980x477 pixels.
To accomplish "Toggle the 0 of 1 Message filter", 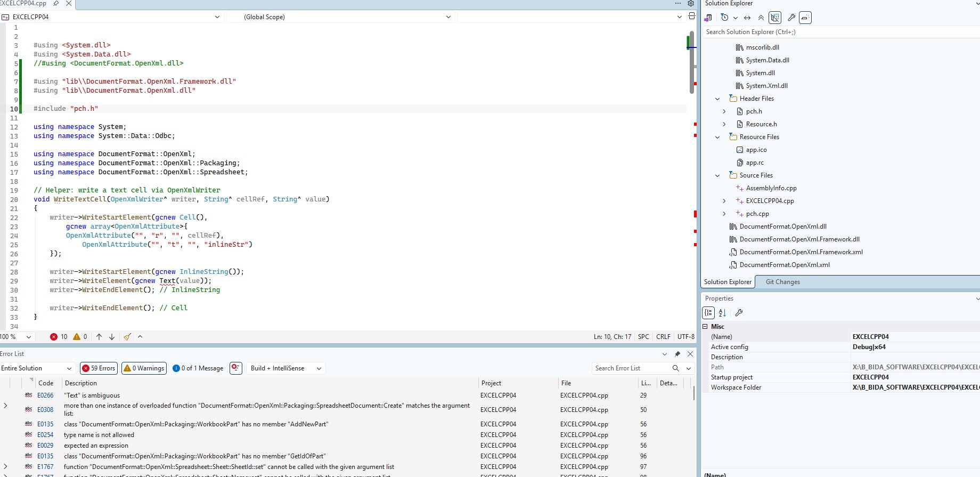I will point(198,368).
